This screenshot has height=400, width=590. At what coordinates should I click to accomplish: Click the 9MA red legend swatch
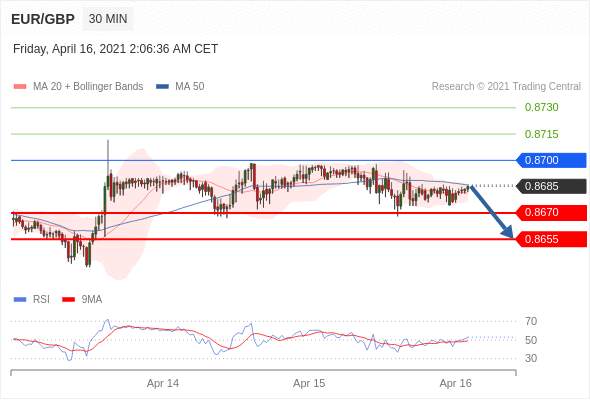coord(68,300)
